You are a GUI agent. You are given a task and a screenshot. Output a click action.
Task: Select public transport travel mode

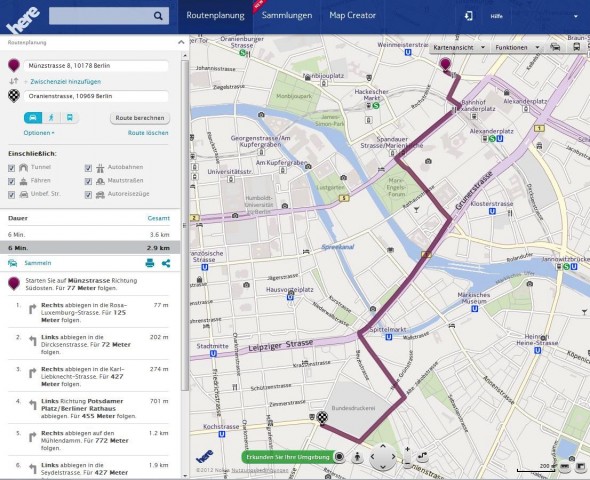click(70, 118)
